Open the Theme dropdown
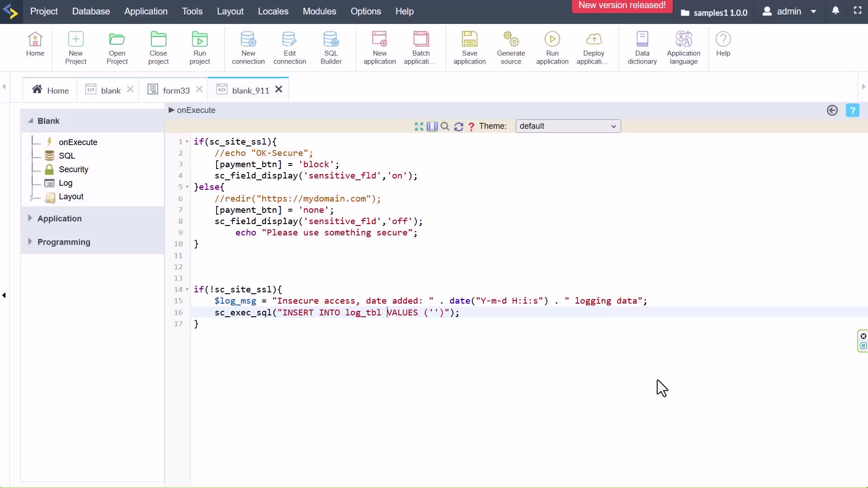Screen dimensions: 868x488 pyautogui.click(x=568, y=126)
